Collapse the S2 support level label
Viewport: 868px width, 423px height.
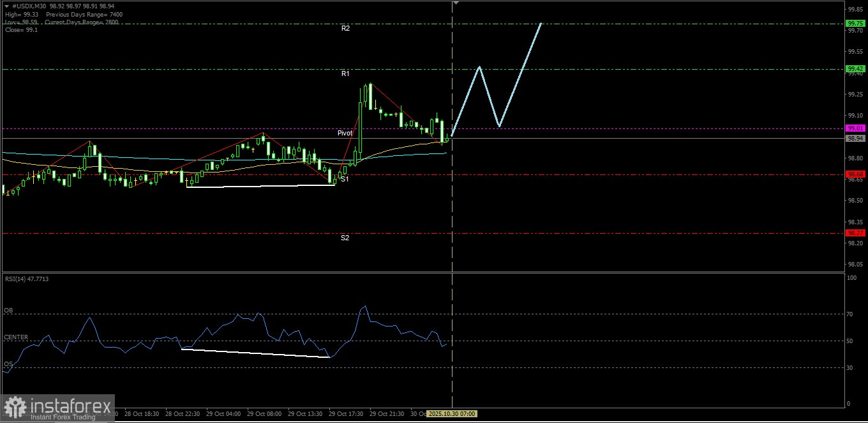(345, 238)
